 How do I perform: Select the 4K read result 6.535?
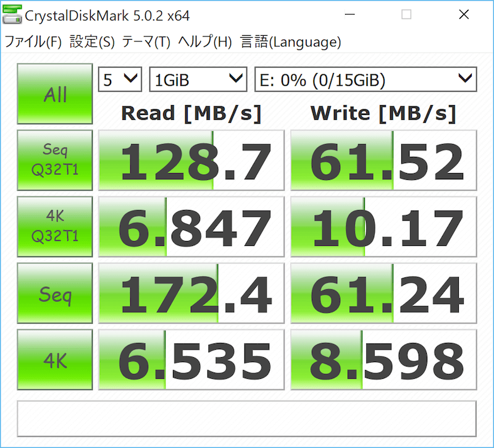[191, 360]
